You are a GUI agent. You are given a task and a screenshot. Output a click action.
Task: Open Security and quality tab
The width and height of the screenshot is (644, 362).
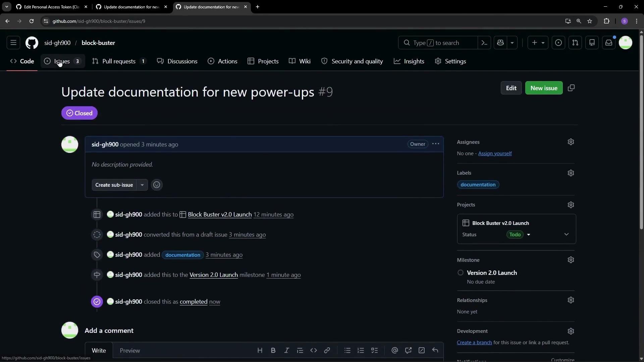352,61
